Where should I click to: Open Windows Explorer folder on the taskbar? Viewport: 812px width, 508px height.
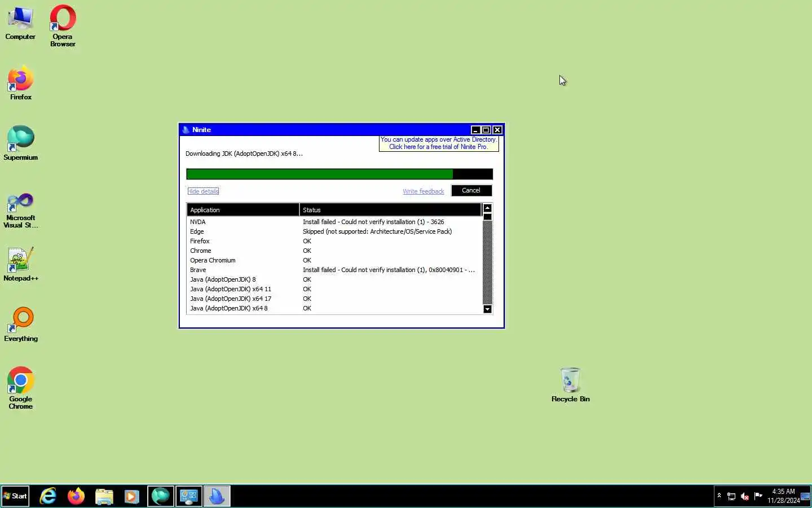coord(104,496)
